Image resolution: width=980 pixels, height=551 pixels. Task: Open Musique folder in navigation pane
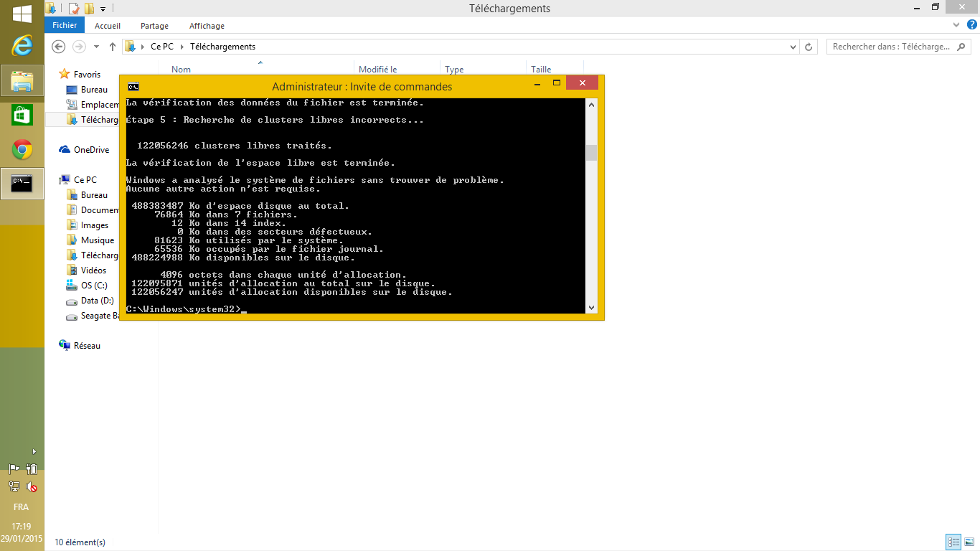point(98,240)
